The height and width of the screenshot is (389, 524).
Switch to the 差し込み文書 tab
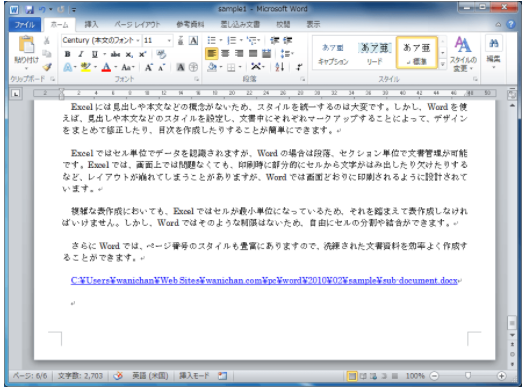240,24
